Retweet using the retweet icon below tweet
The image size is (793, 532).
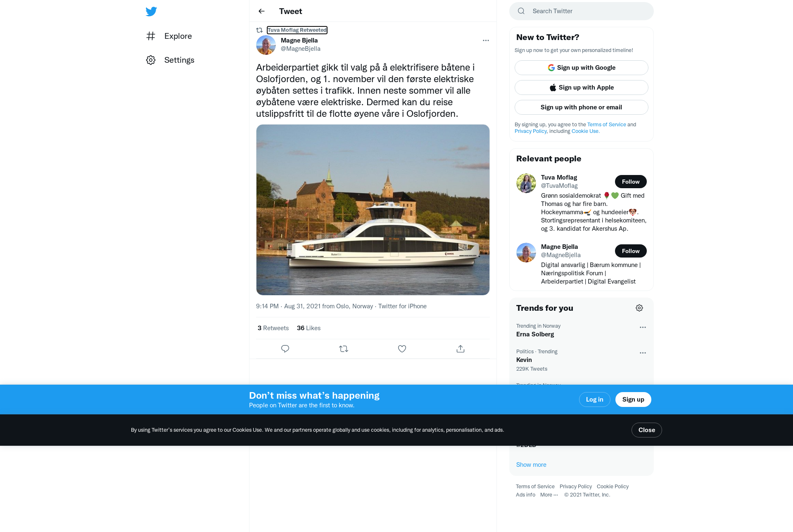(344, 349)
